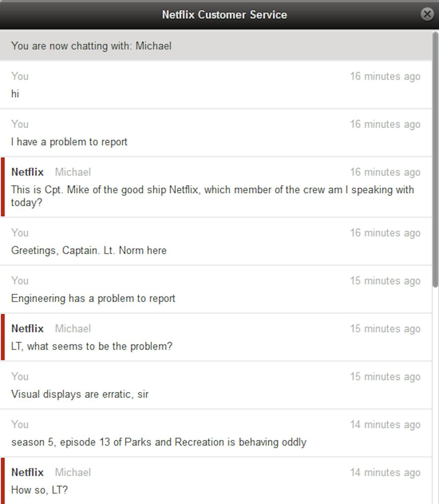Click the chat window vertical scrollbar thumb

[435, 160]
